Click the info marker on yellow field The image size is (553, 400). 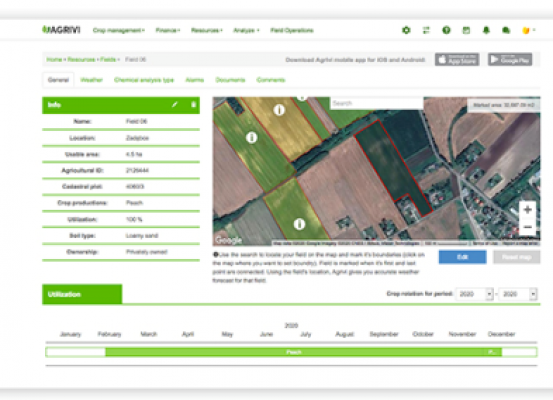pos(279,110)
